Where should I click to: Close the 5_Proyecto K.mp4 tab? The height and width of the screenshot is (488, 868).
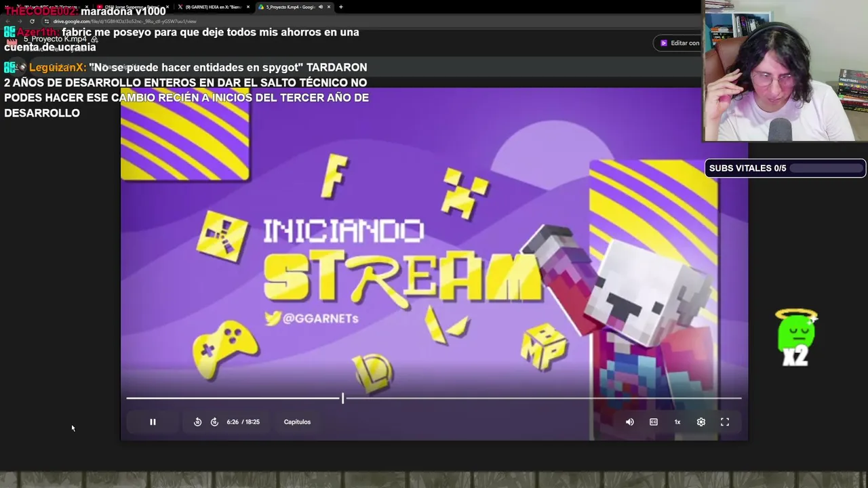tap(329, 7)
